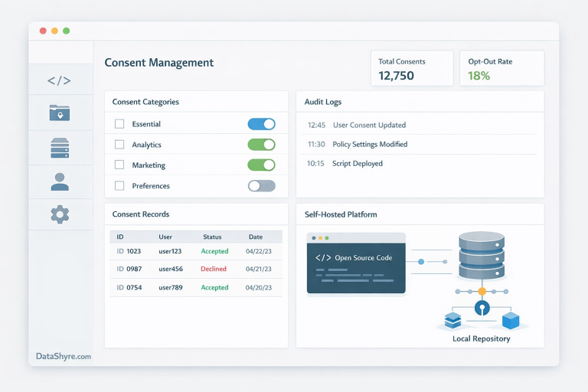Click the Consent Categories panel title
The height and width of the screenshot is (392, 588).
click(145, 102)
